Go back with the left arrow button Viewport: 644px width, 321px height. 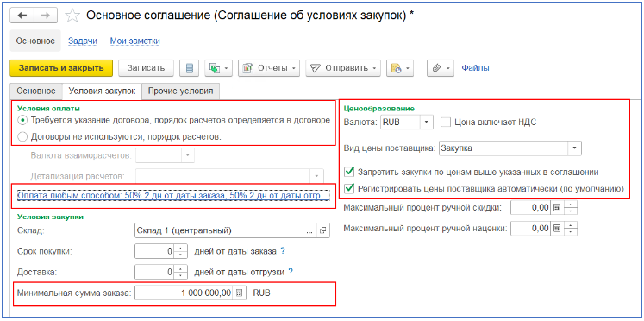[23, 16]
